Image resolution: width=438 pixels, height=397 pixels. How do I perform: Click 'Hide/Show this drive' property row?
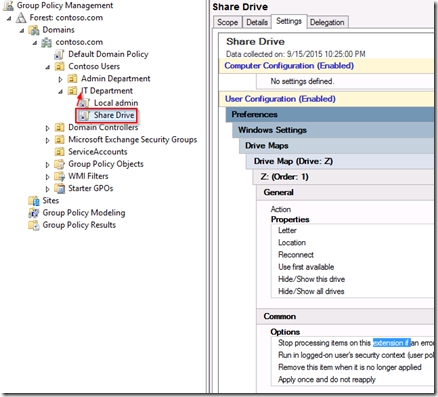click(x=311, y=279)
